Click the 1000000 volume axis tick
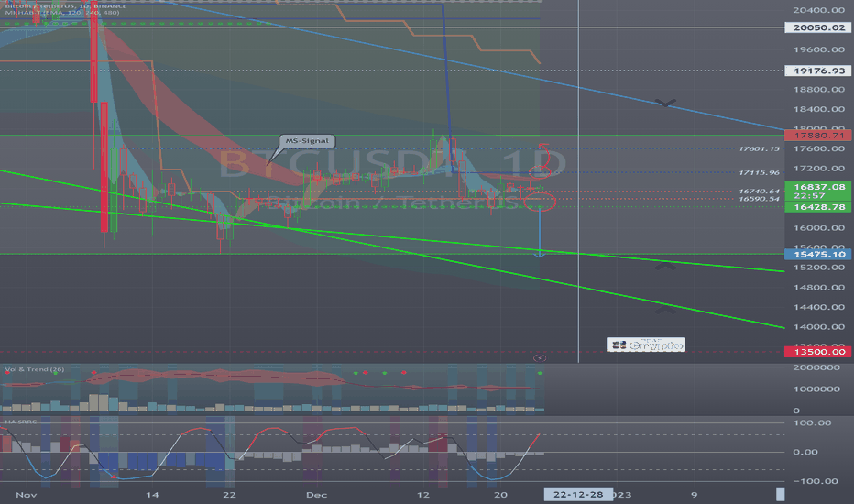The image size is (854, 504). coord(816,389)
